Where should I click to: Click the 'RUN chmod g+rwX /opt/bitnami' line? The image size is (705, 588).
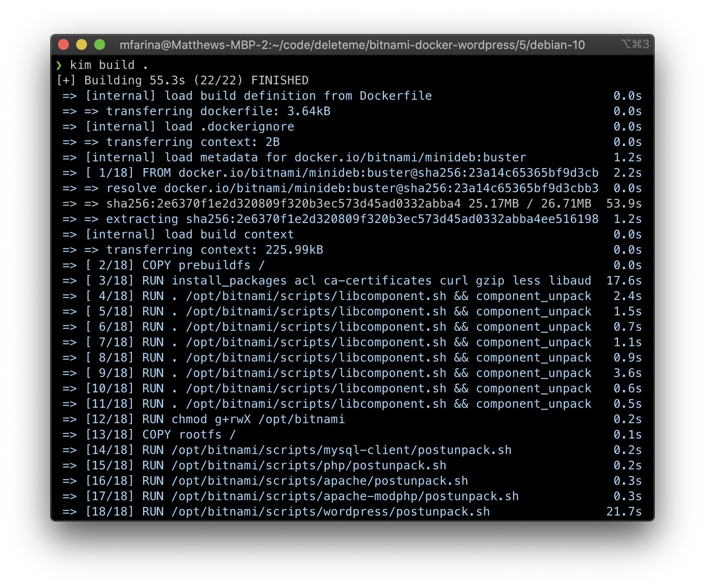coord(215,419)
